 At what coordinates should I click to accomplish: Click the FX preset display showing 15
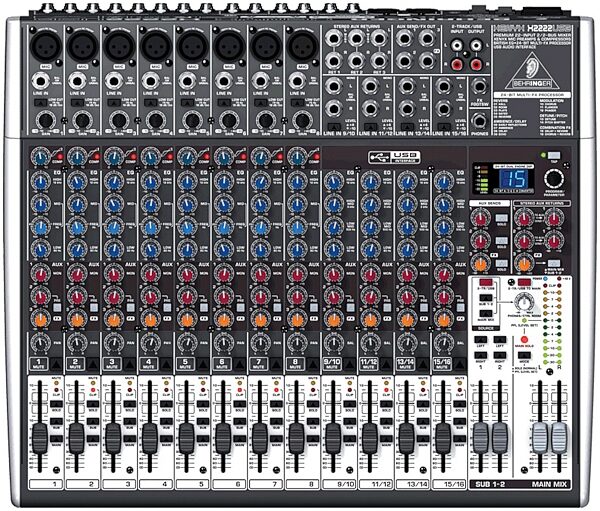point(513,178)
